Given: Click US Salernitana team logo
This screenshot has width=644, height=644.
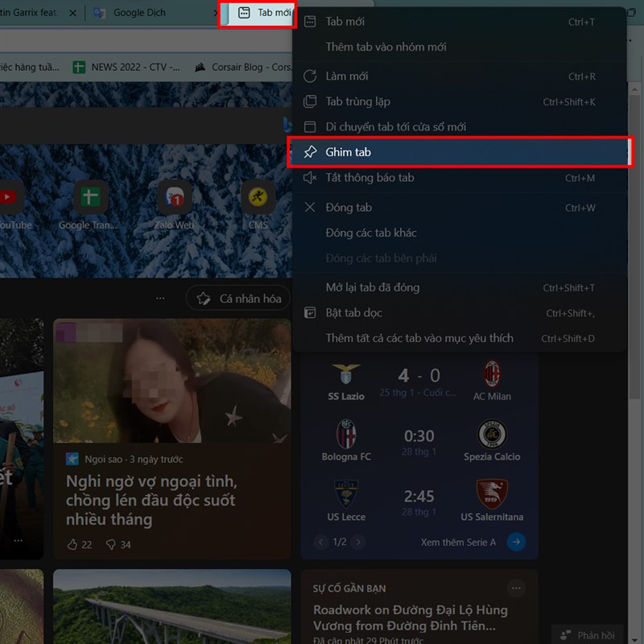Looking at the screenshot, I should [x=492, y=494].
